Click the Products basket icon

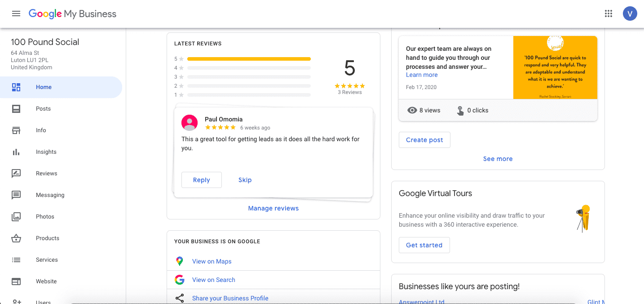[x=16, y=238]
